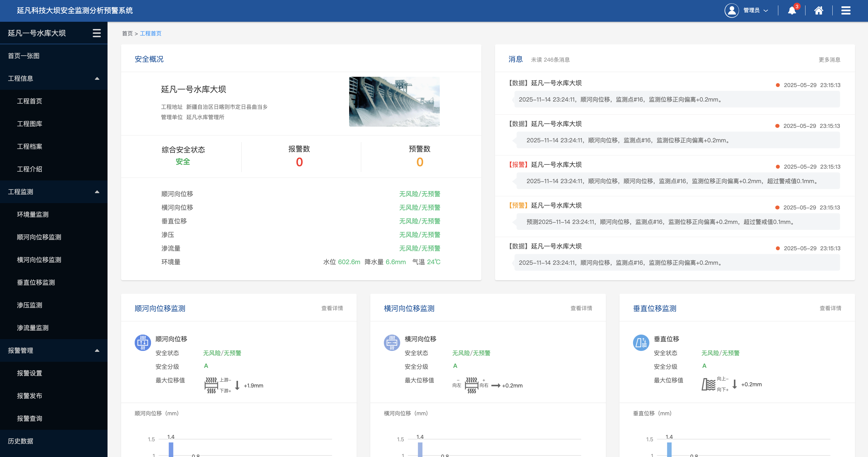Open the 【预警】 message entry
868x457 pixels.
pyautogui.click(x=675, y=216)
